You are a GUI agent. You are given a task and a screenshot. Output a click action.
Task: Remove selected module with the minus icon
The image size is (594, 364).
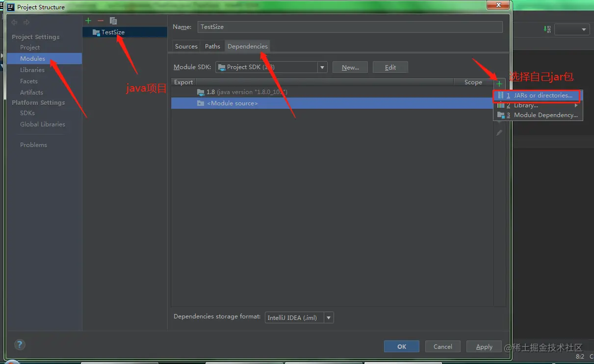coord(101,21)
